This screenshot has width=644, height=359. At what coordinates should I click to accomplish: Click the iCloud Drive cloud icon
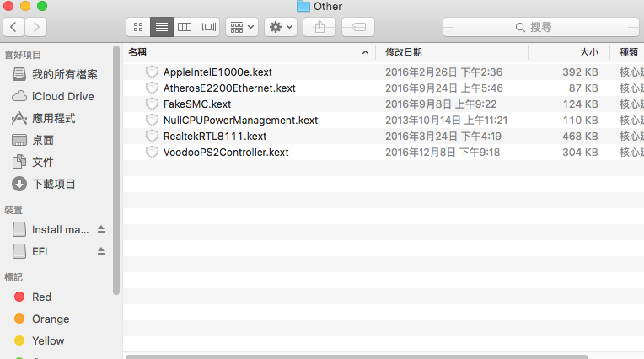[x=19, y=97]
